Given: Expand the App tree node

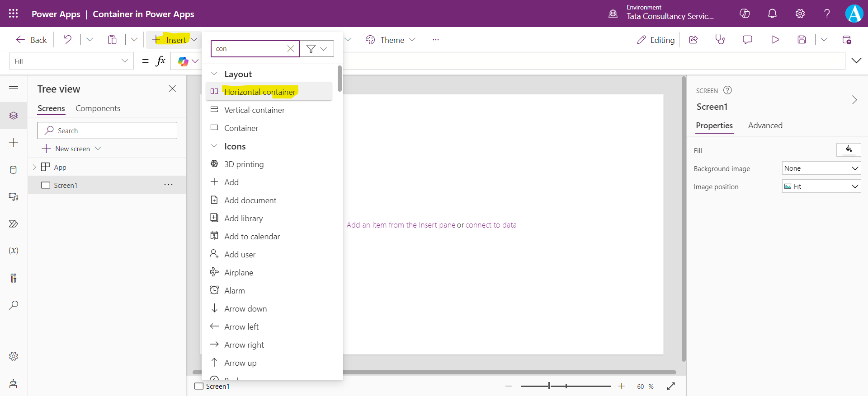Looking at the screenshot, I should pyautogui.click(x=34, y=167).
